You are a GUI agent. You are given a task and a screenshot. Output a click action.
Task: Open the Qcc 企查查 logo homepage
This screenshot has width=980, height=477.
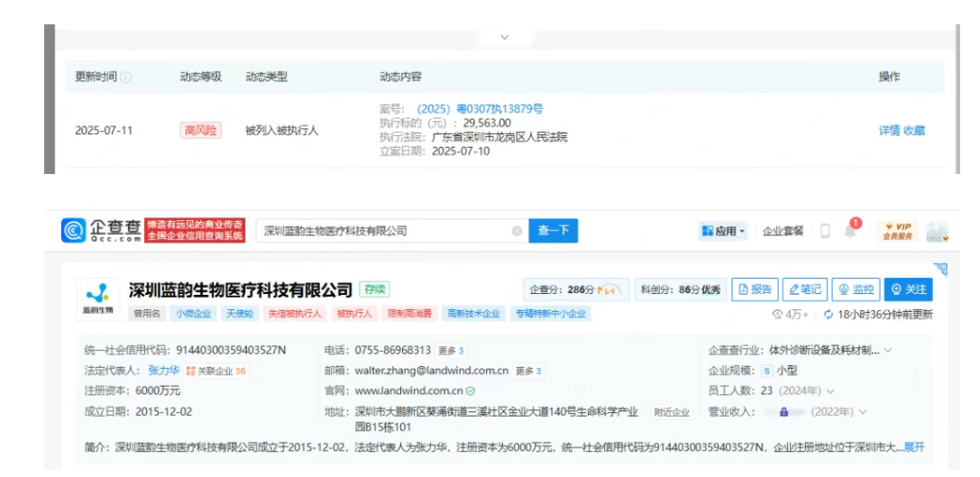pos(101,231)
